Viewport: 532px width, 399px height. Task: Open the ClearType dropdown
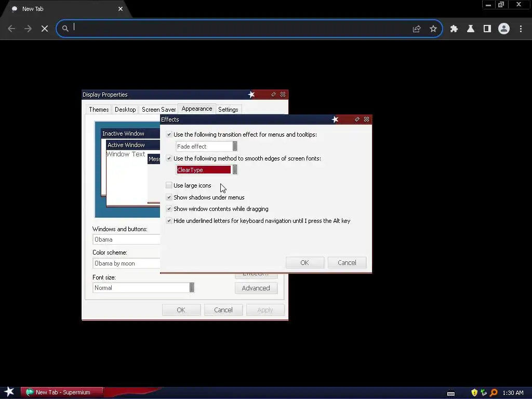(x=207, y=170)
